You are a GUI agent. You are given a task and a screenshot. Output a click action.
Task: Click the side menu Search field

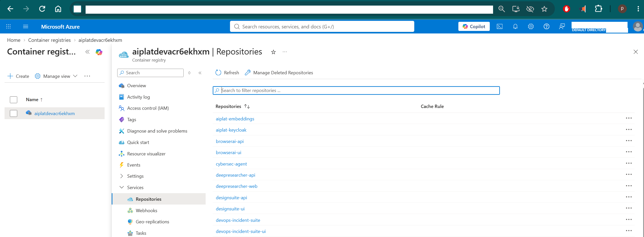(150, 73)
